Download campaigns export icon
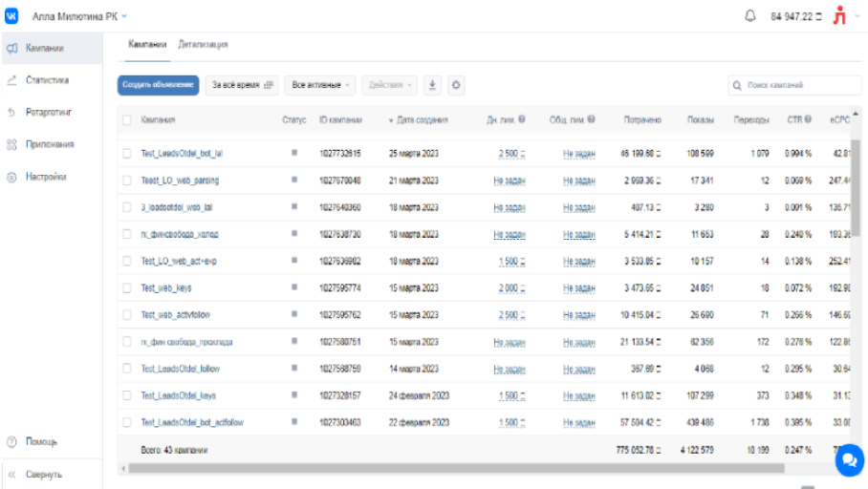 tap(432, 85)
